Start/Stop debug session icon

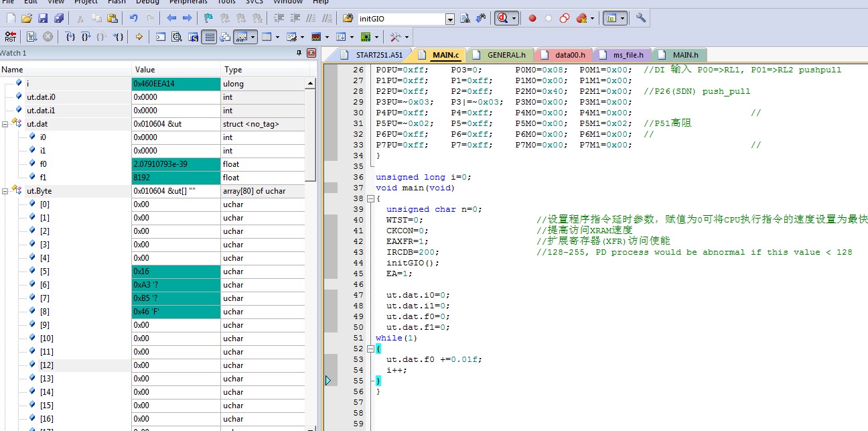[x=502, y=19]
